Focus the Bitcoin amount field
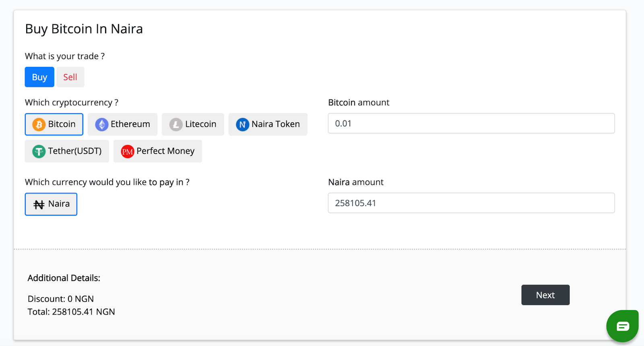Image resolution: width=644 pixels, height=346 pixels. pos(471,123)
